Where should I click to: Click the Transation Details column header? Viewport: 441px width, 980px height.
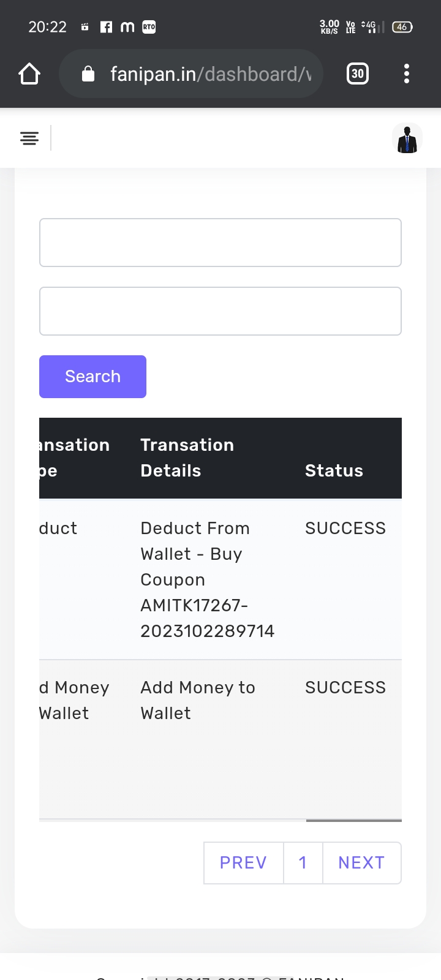tap(187, 458)
